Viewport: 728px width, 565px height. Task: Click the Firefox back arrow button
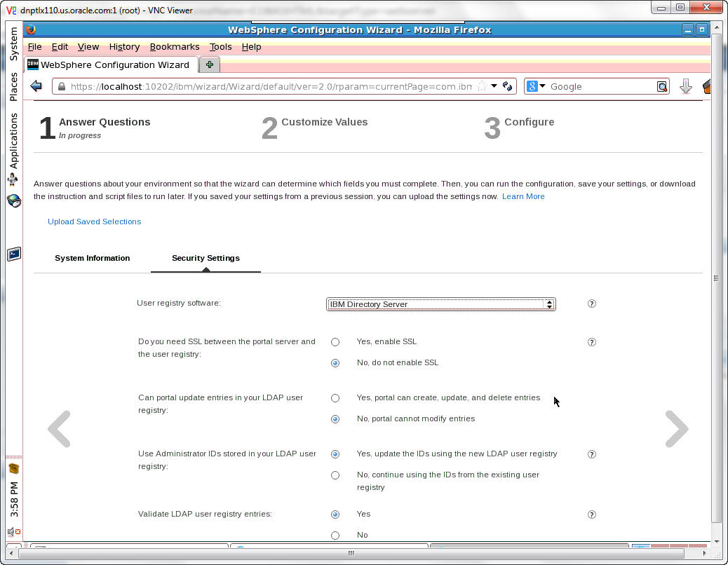point(36,86)
